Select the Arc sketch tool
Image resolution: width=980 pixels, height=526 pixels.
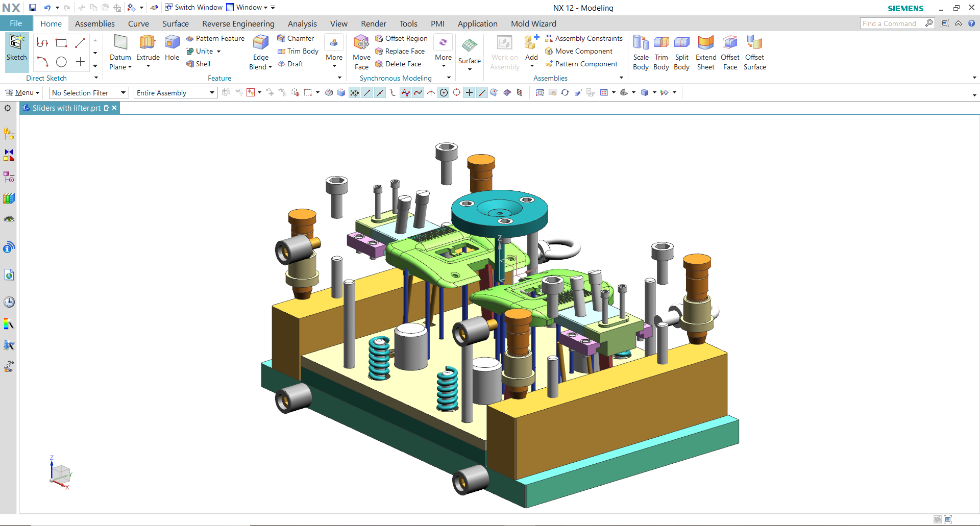42,62
